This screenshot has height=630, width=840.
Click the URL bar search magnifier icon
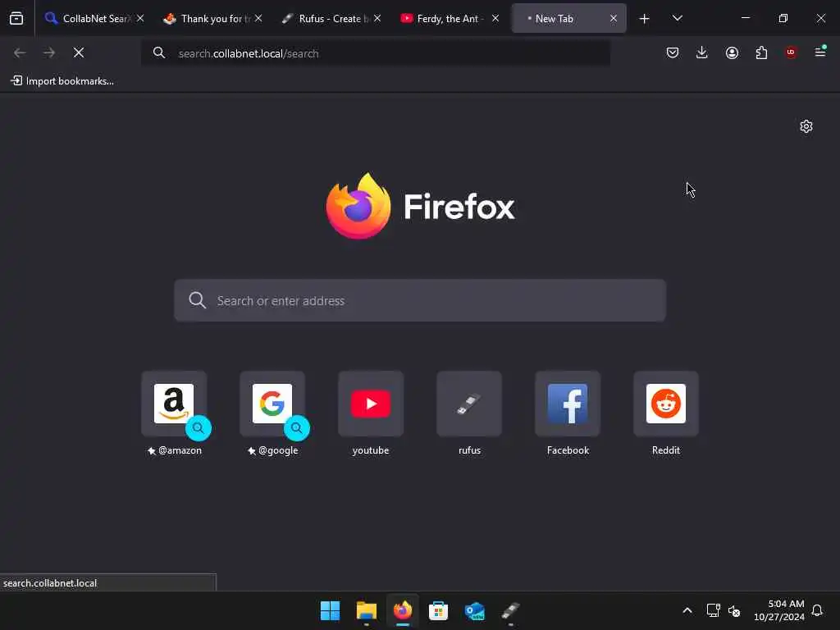coord(159,52)
